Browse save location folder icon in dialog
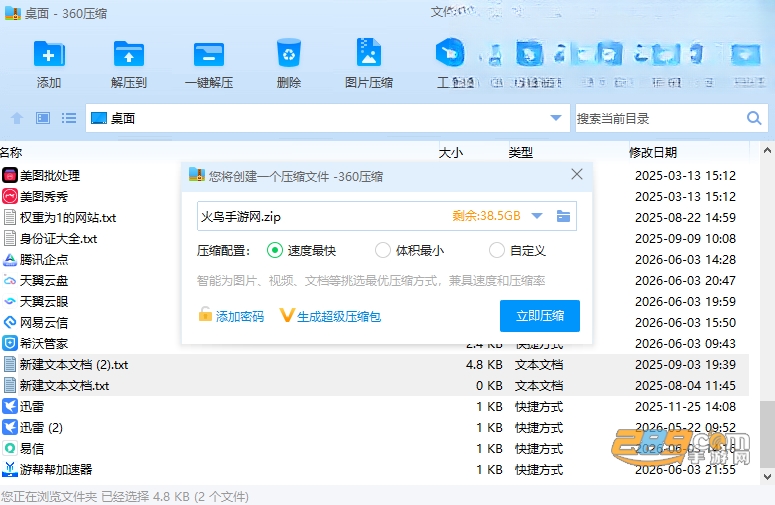The image size is (775, 505). point(563,216)
